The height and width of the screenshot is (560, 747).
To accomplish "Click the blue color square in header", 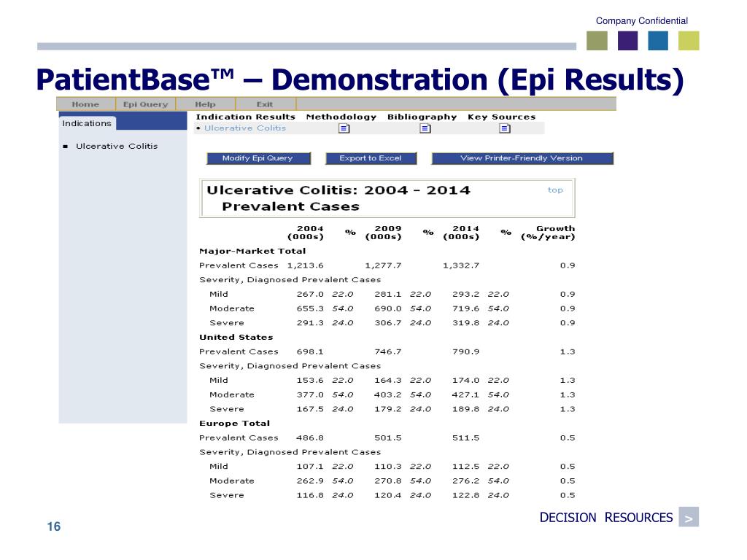I will 658,41.
